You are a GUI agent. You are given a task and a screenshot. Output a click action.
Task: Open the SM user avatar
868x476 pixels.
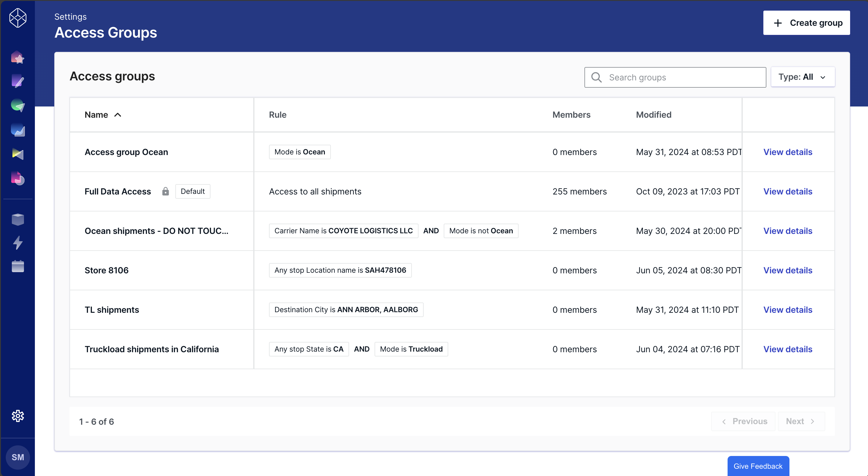(x=18, y=457)
